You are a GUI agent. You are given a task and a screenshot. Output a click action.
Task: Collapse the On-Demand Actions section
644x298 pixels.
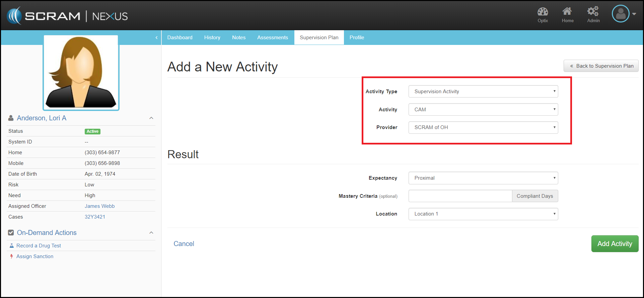[x=151, y=233]
